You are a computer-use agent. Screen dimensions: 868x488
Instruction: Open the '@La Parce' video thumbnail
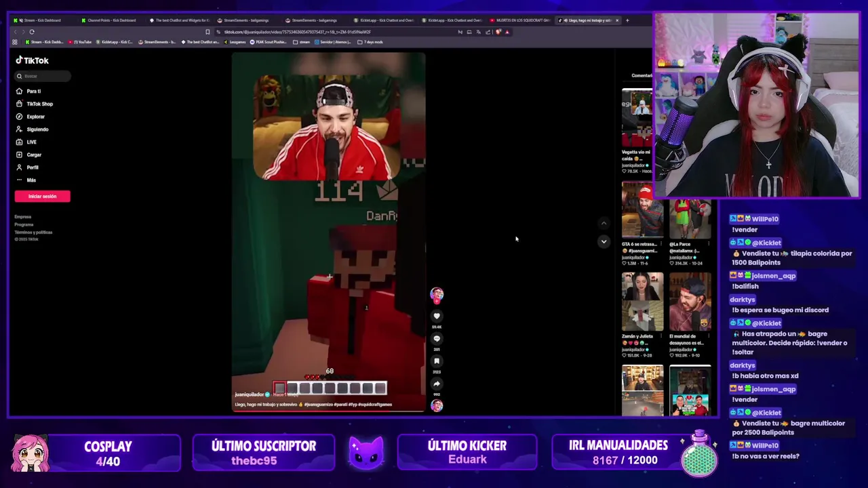coord(690,218)
